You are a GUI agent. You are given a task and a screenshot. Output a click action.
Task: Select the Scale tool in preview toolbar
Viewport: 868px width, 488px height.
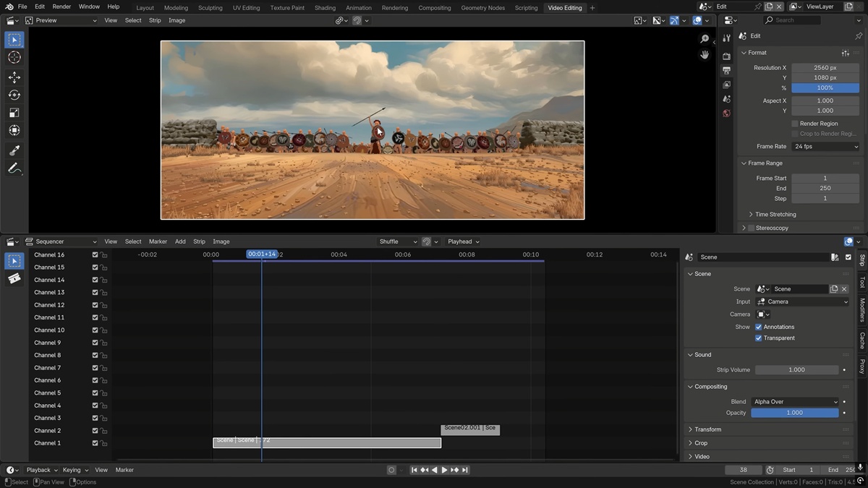coord(14,113)
